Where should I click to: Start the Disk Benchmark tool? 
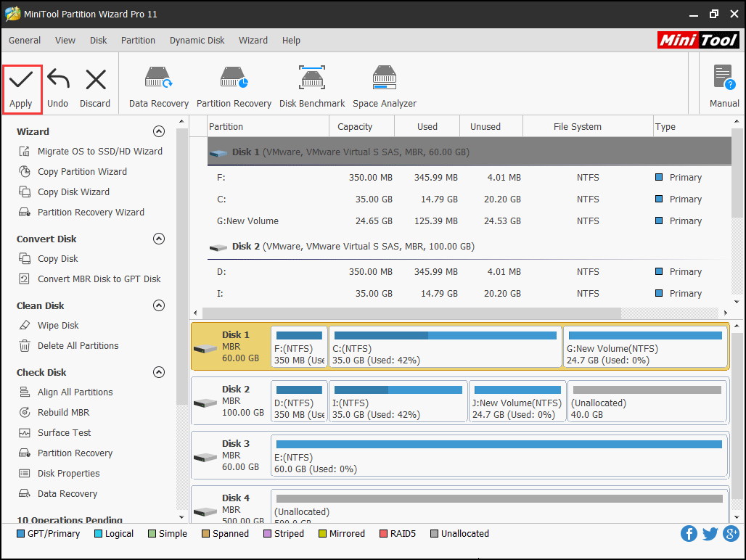[x=312, y=87]
